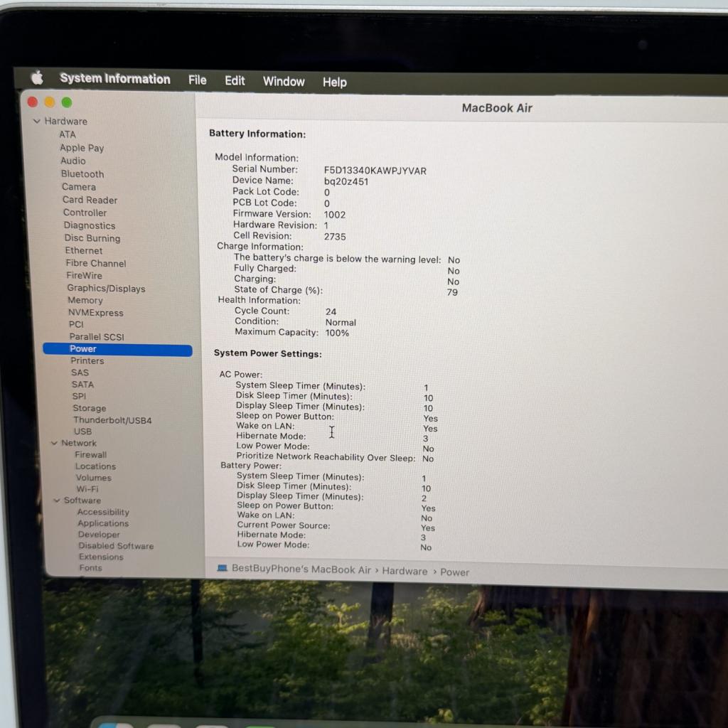The width and height of the screenshot is (728, 728).
Task: Select Printers in the sidebar
Action: click(x=87, y=360)
